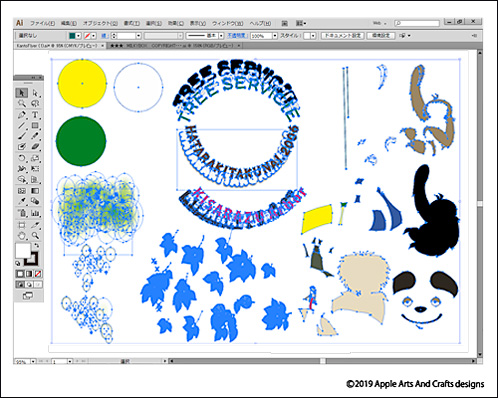Click the green fill swatch in control bar
This screenshot has width=498, height=398.
[72, 36]
